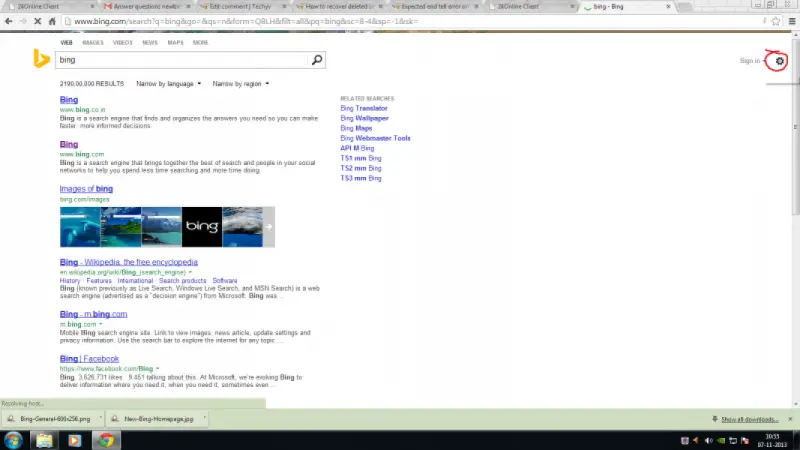Screen dimensions: 800x450
Task: Click Bing Maps related search
Action: click(x=356, y=128)
